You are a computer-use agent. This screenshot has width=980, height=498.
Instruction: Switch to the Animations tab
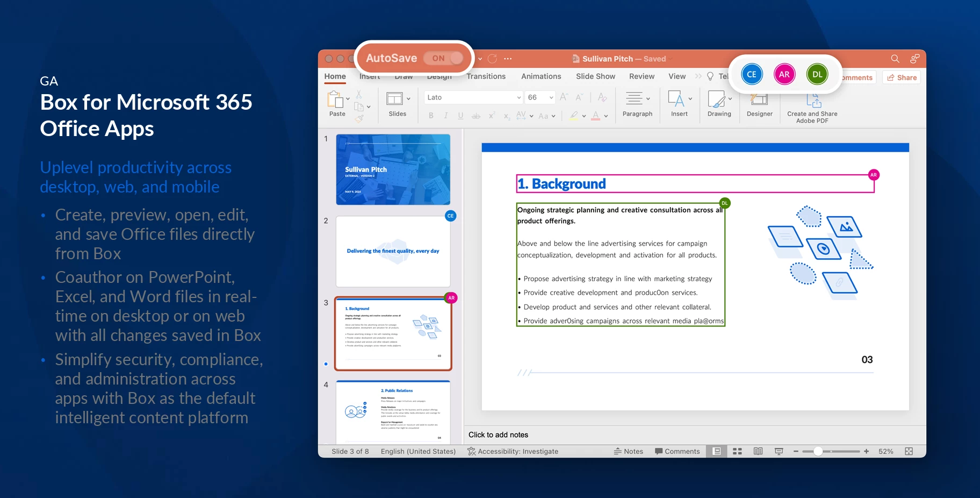point(541,76)
